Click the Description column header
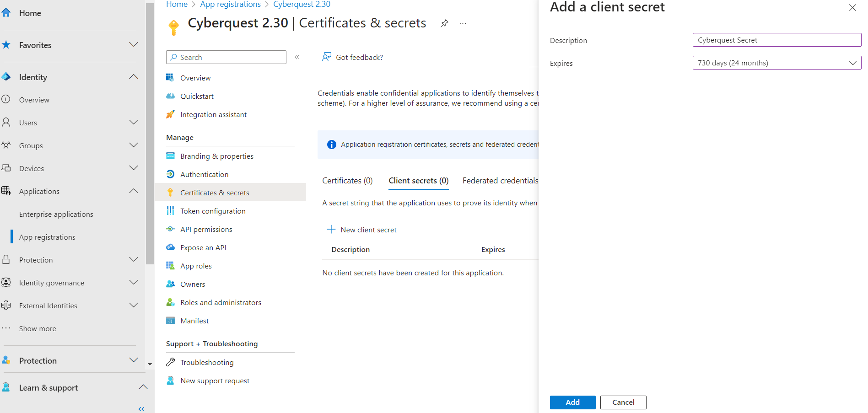868x413 pixels. (x=350, y=249)
